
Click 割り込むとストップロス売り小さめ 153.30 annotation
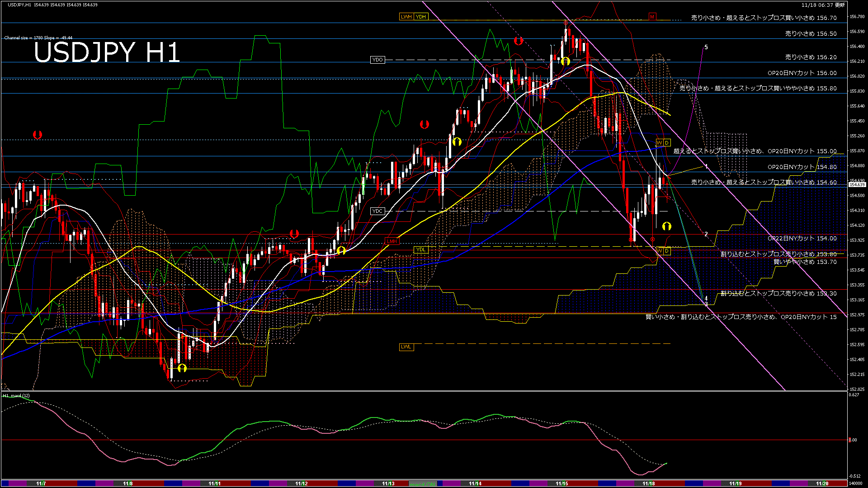coord(778,293)
